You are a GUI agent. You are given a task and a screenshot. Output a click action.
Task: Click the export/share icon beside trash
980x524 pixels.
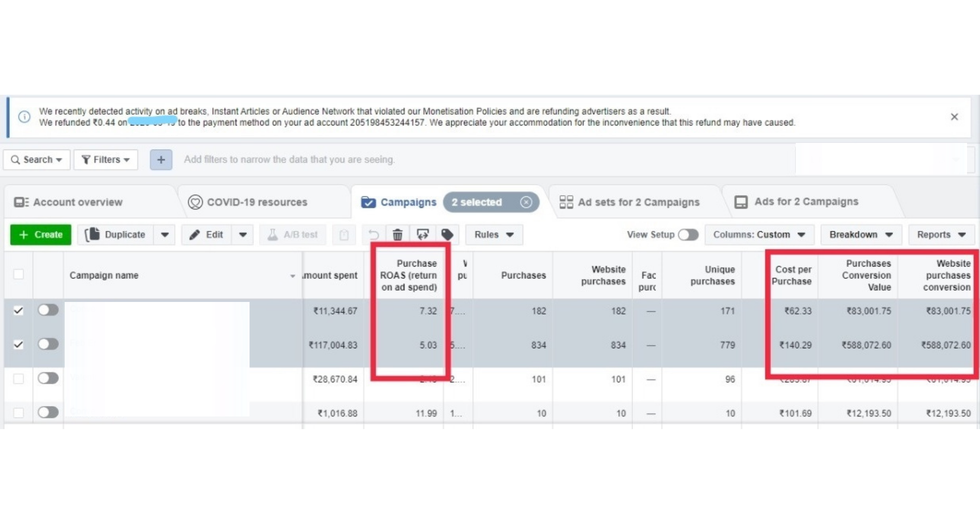(422, 235)
